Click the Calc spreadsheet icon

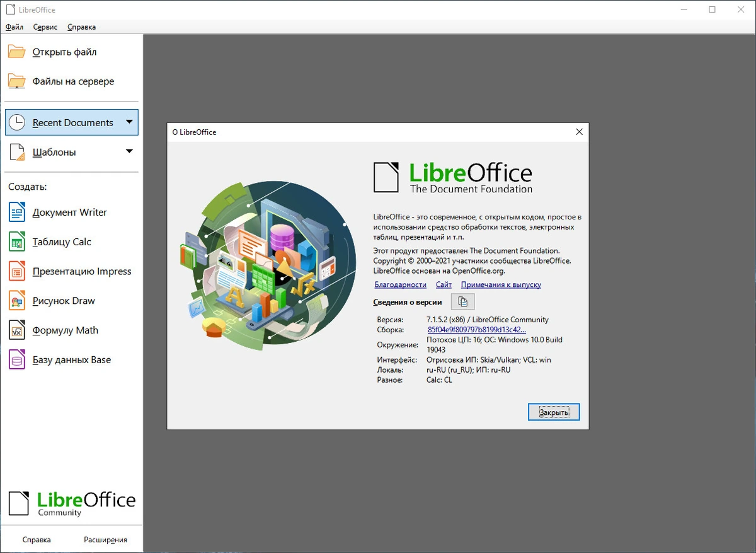tap(17, 242)
